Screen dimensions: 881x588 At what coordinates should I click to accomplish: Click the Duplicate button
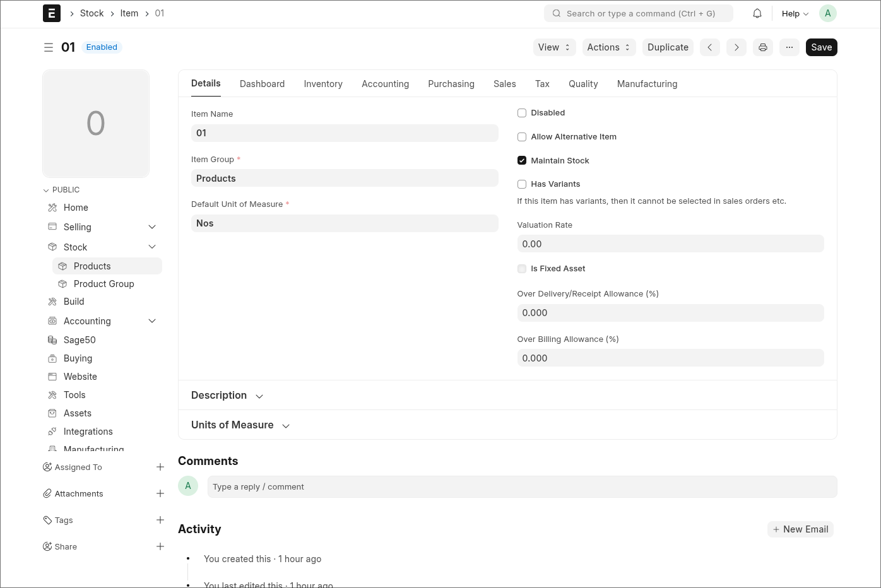(x=668, y=47)
